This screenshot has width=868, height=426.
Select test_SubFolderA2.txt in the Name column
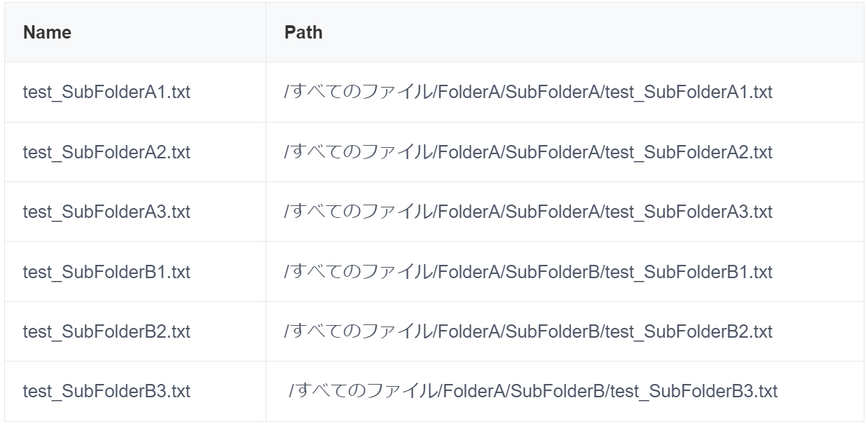106,152
